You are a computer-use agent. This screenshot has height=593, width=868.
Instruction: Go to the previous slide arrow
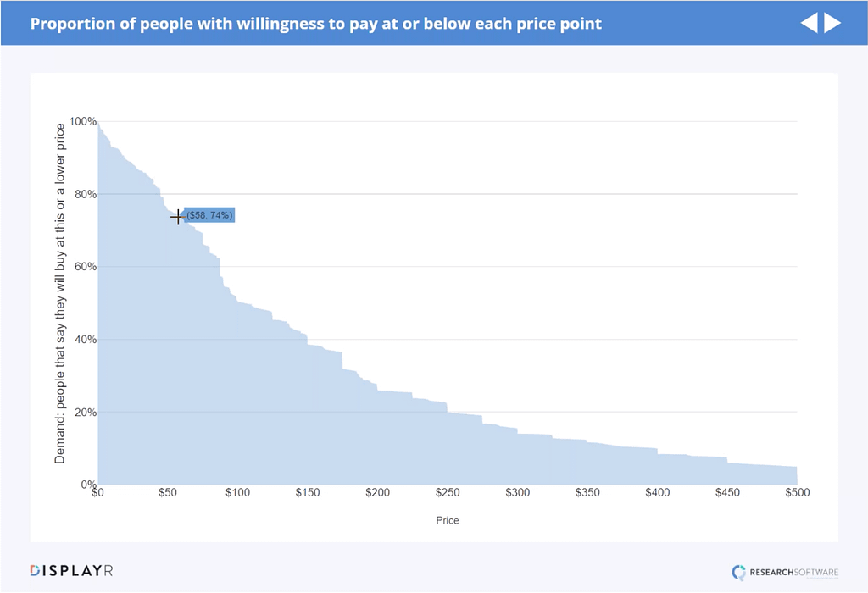[810, 23]
